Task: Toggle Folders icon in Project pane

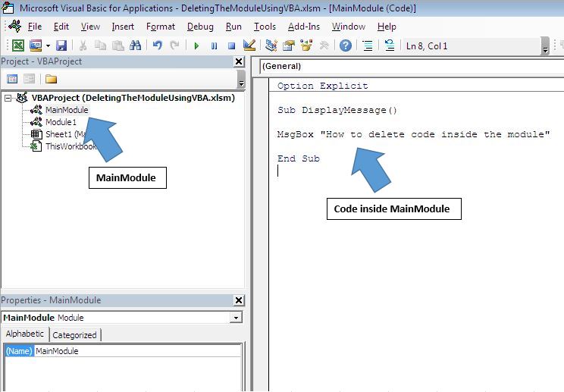Action: (51, 79)
